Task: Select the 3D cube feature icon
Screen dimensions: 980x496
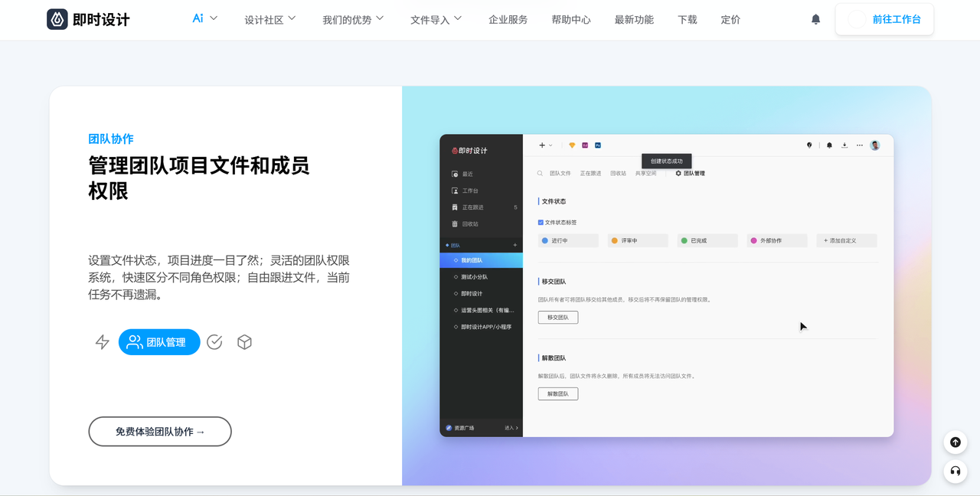Action: pos(244,342)
